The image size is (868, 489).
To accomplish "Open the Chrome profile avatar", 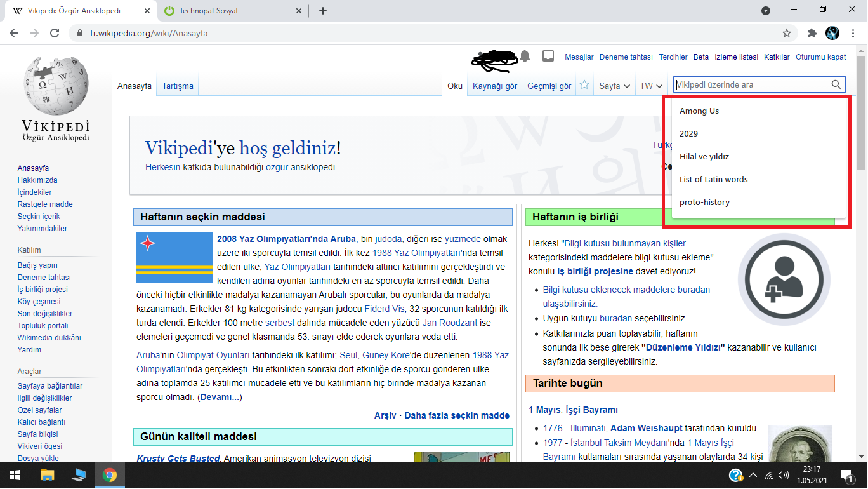I will click(832, 33).
